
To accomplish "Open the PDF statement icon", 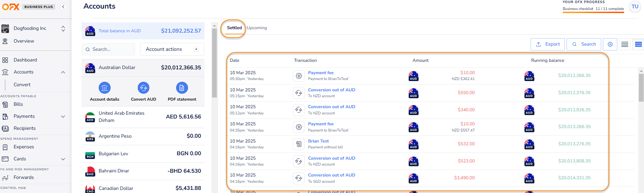I will [x=182, y=88].
